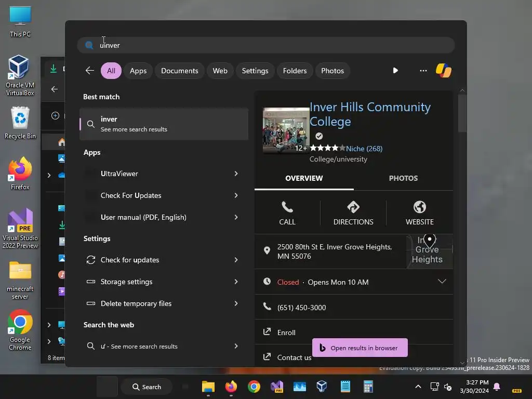
Task: Expand Storage settings result
Action: coord(236,282)
